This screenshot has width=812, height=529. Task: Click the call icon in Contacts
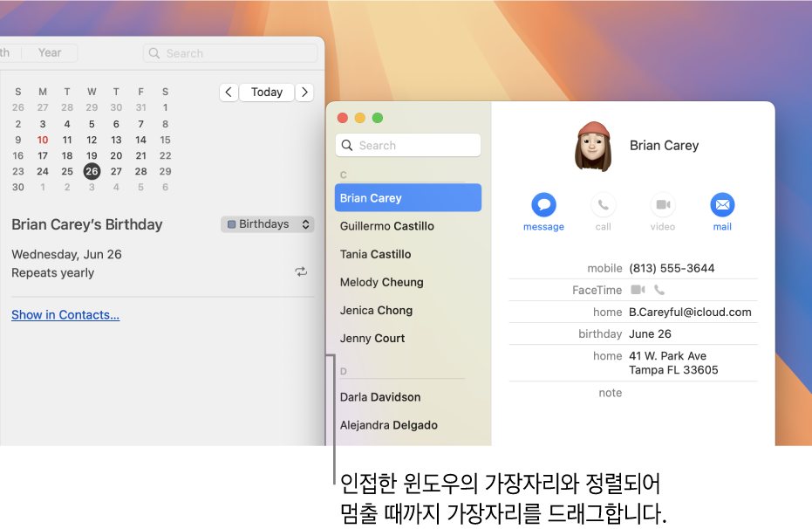click(x=603, y=204)
